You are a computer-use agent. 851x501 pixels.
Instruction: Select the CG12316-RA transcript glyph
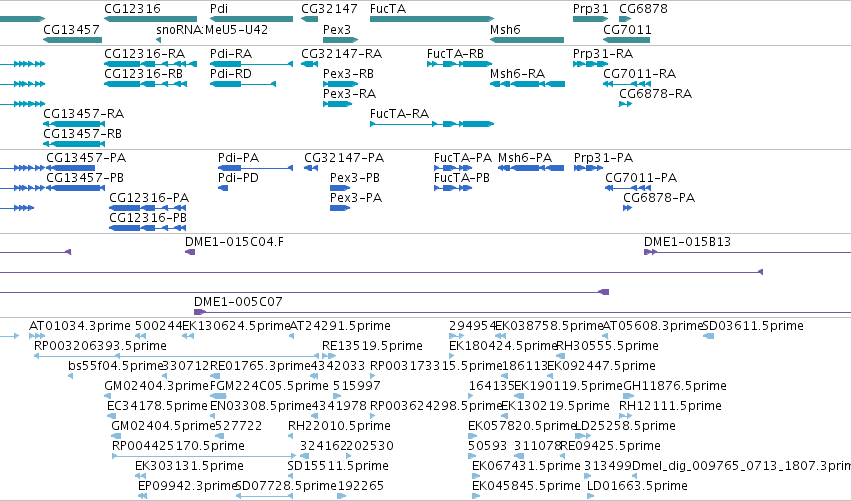(150, 64)
